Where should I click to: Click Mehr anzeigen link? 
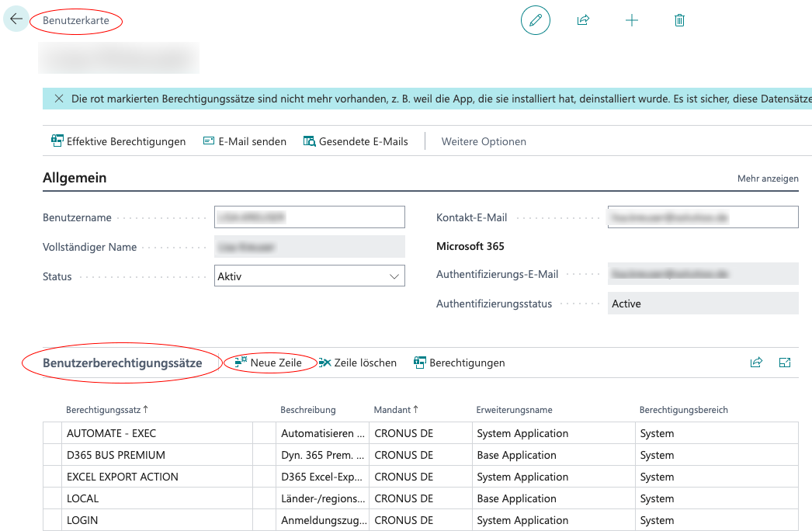pos(768,179)
